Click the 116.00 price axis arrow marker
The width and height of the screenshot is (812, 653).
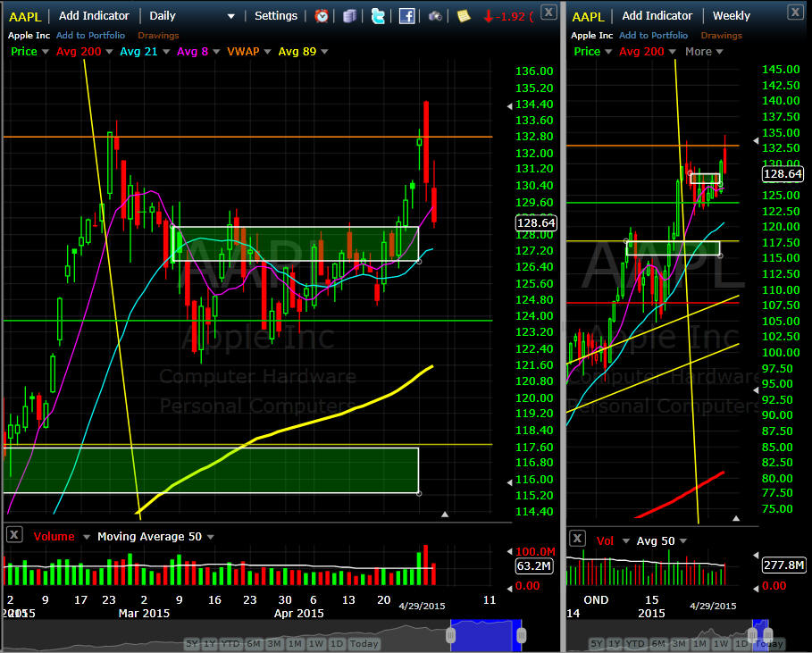[x=509, y=482]
